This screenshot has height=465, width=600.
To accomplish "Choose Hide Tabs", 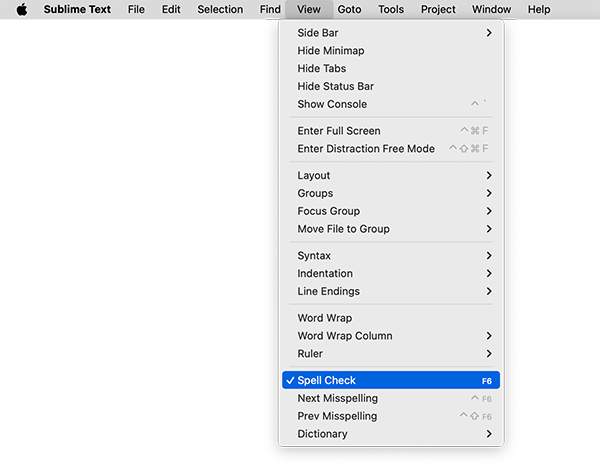I will click(x=391, y=69).
